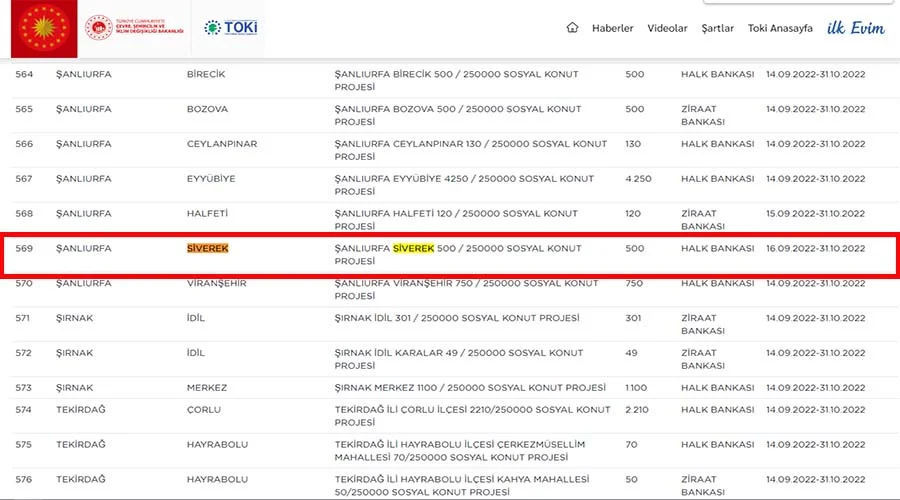Click the 301 housing count cell

tap(633, 318)
